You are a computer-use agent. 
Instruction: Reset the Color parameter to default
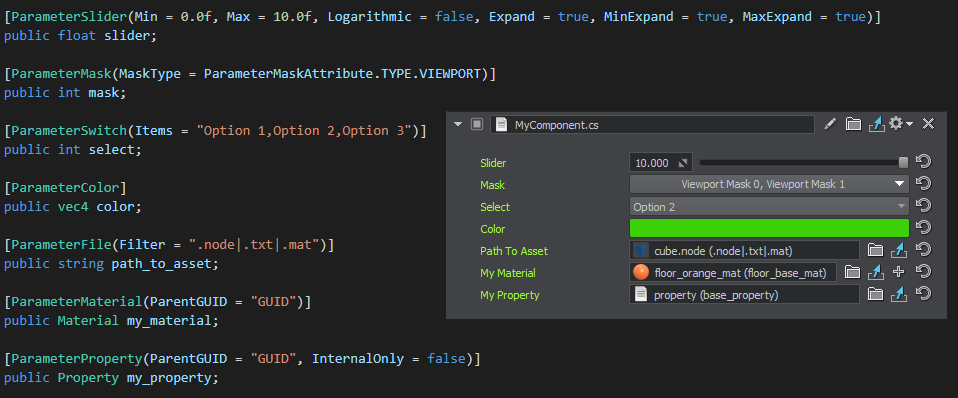pyautogui.click(x=923, y=227)
